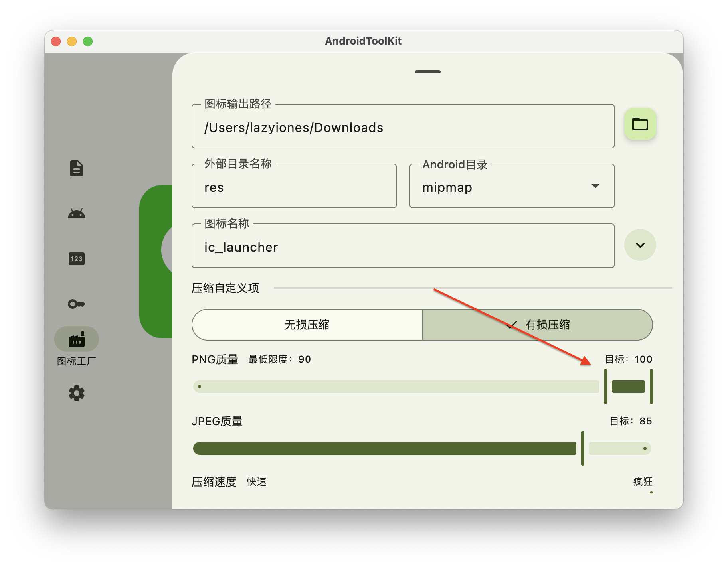Viewport: 728px width, 568px height.
Task: Click the 疯狂 speed label
Action: pos(643,482)
